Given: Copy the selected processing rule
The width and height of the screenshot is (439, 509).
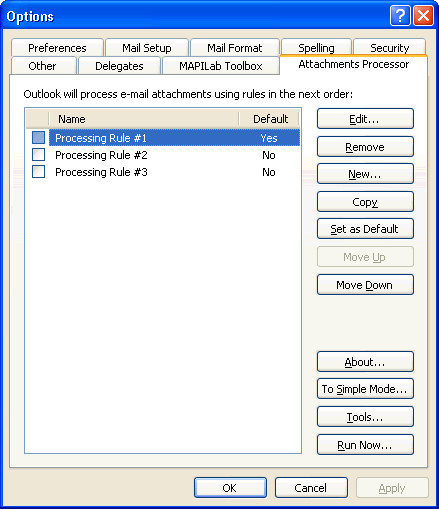Looking at the screenshot, I should pos(365,202).
